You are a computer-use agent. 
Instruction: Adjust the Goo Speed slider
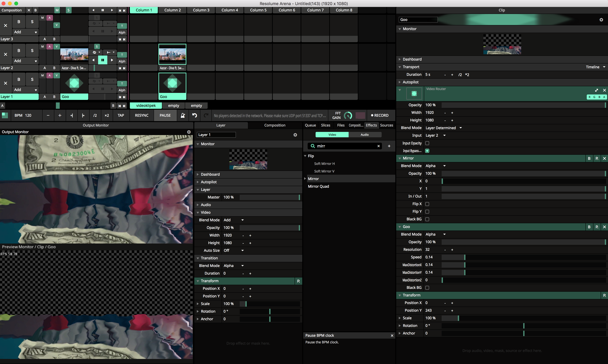[523, 257]
